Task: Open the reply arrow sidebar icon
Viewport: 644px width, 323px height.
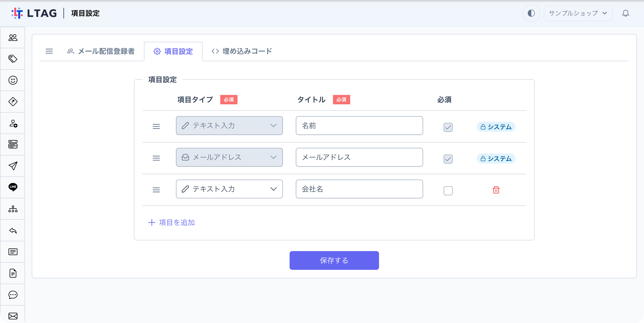Action: (x=13, y=230)
